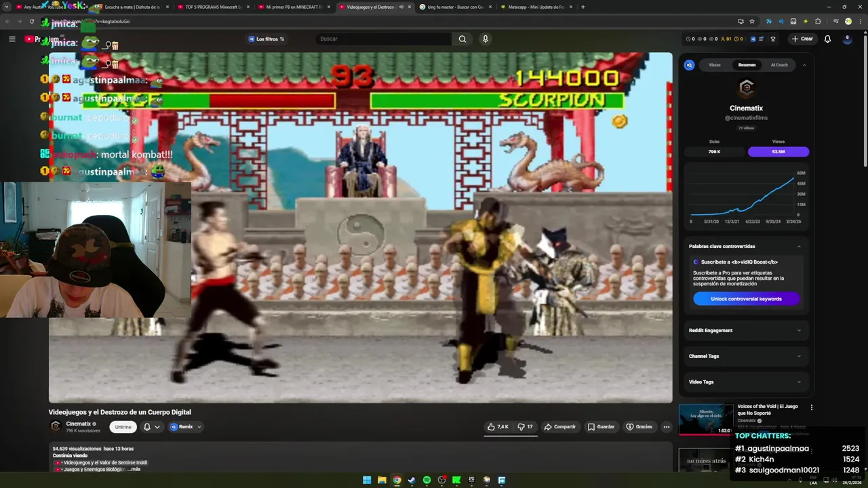Screen dimensions: 868x488
Task: Open the Cinematix channel avatar below video
Action: (56, 426)
